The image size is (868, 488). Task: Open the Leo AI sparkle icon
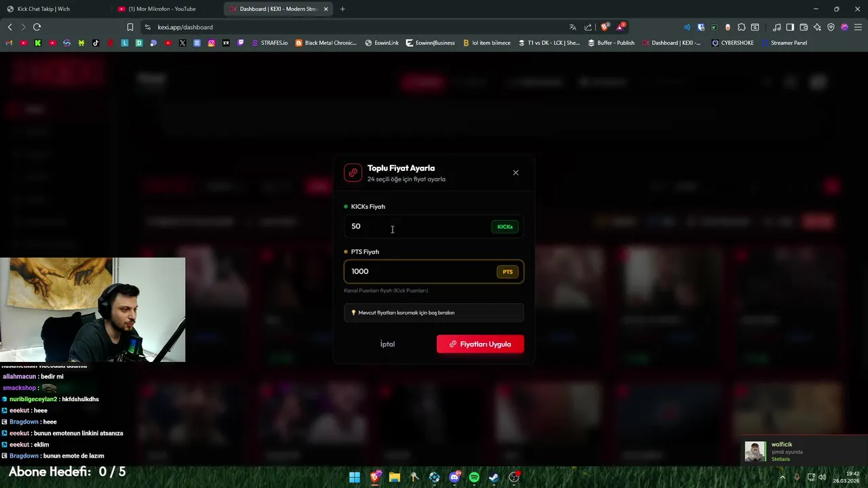click(x=817, y=27)
